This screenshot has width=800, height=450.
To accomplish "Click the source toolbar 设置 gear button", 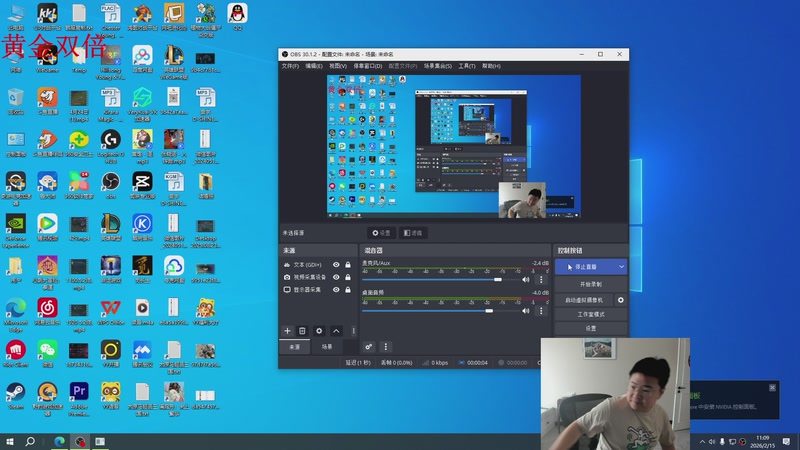I will coord(381,233).
